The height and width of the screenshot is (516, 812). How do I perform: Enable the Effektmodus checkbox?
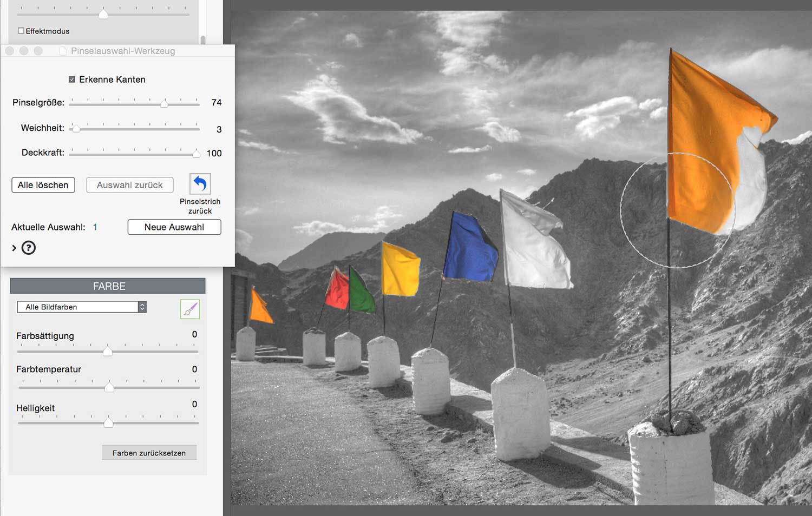click(x=21, y=31)
